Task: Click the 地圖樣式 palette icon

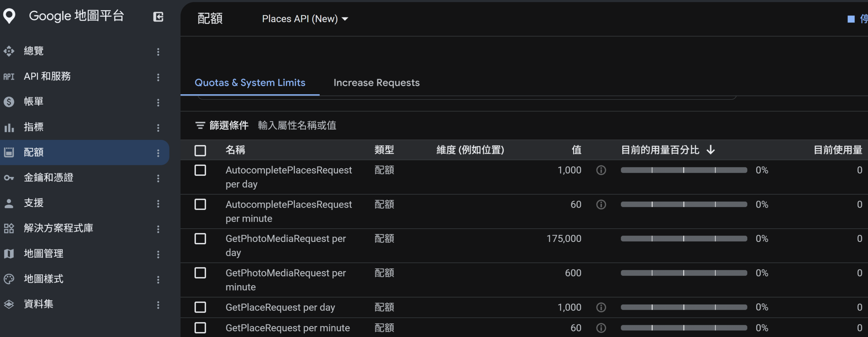Action: click(x=9, y=279)
